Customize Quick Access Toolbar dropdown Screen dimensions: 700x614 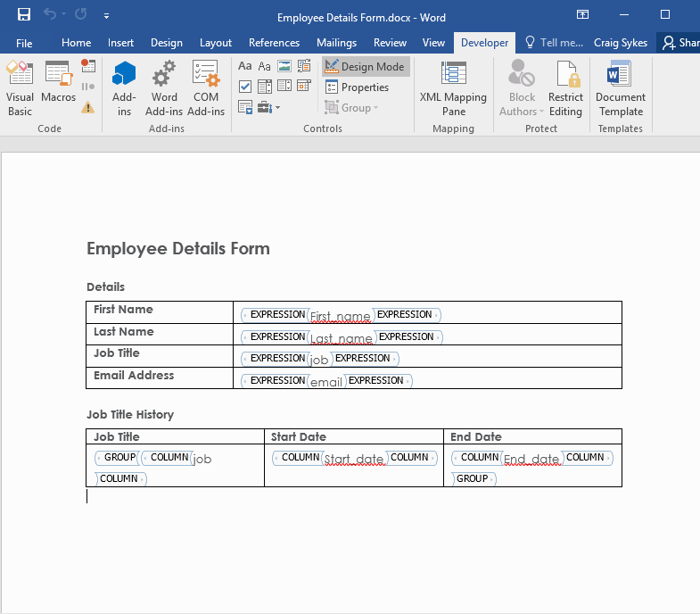click(x=106, y=16)
